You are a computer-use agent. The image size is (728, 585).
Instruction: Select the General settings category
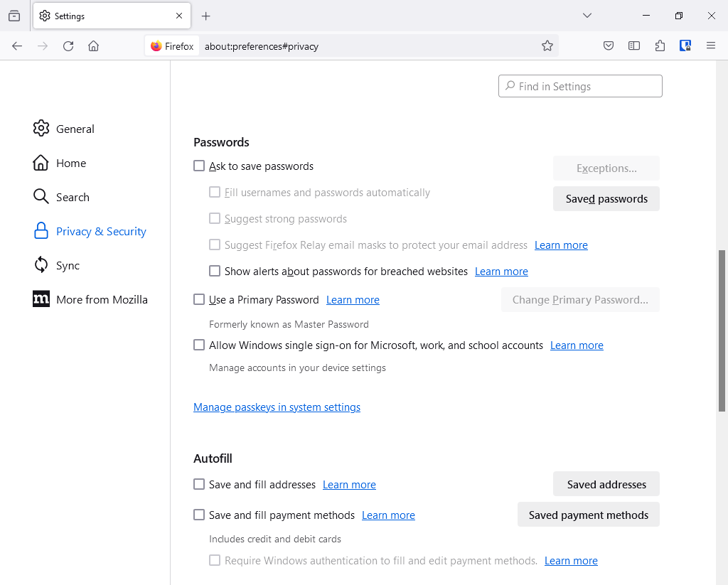point(75,129)
